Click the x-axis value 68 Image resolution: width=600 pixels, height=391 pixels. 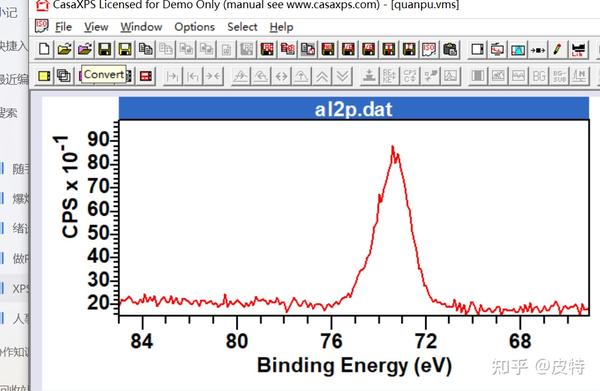point(520,340)
